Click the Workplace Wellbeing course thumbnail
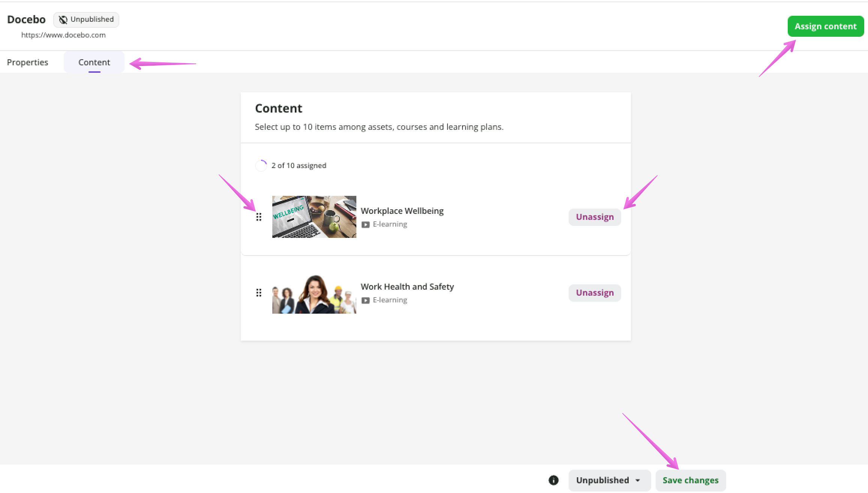 coord(314,217)
